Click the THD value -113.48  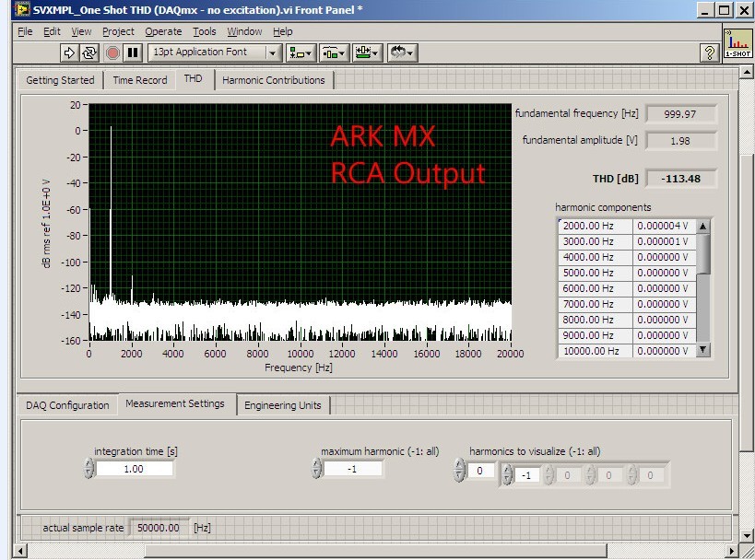(681, 179)
